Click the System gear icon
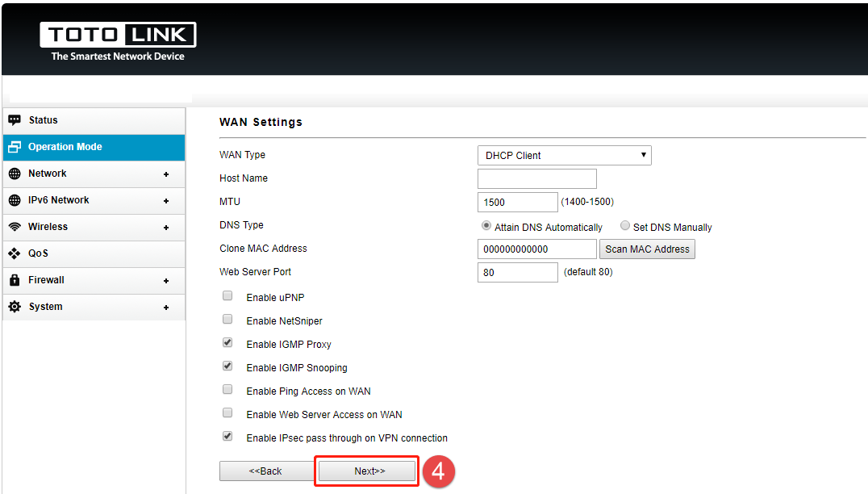Screen dimensions: 868x494 pos(15,307)
